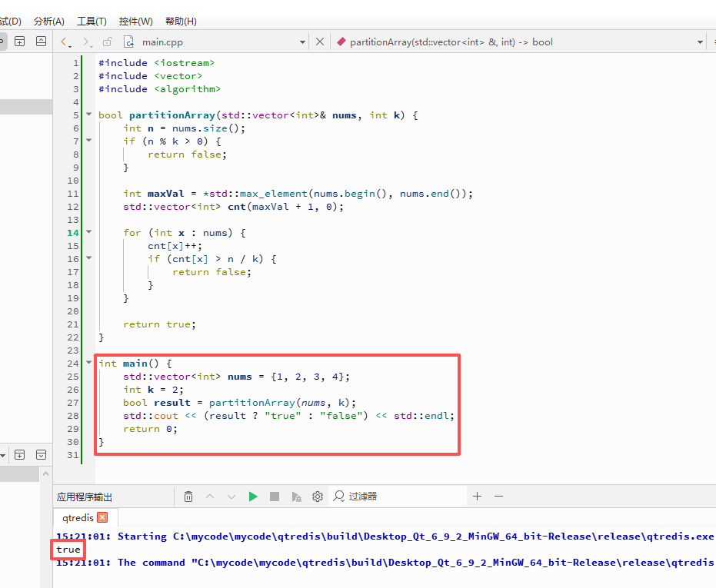This screenshot has height=588, width=716.
Task: Click the collapse-down icon in lower left sidebar toolbar
Action: (x=41, y=455)
